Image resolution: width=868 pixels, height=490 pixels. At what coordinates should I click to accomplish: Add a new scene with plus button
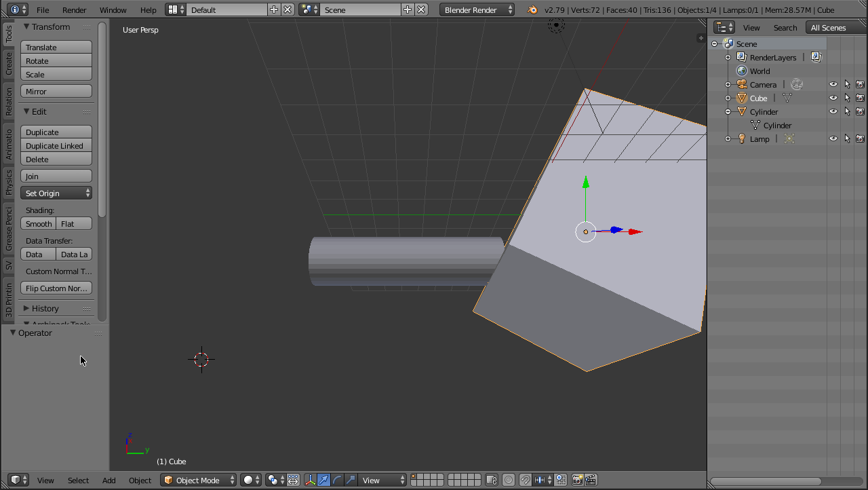pos(408,10)
